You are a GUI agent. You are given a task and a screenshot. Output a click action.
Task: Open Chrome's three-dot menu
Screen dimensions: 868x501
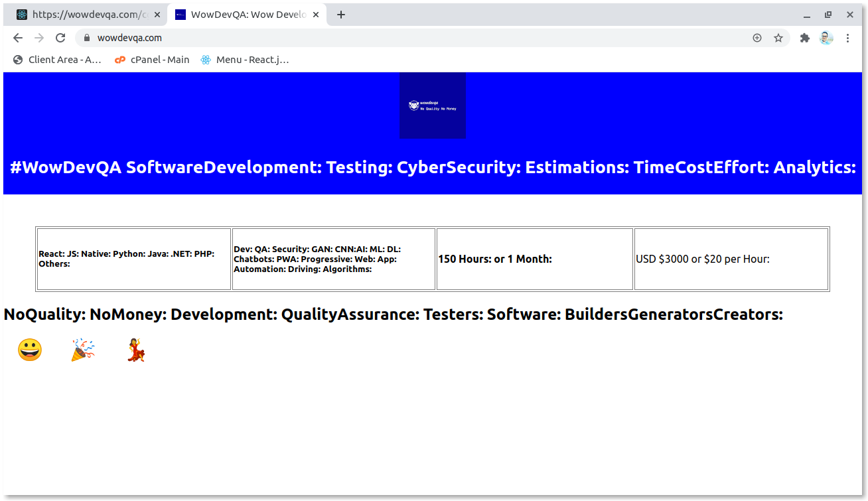tap(847, 38)
